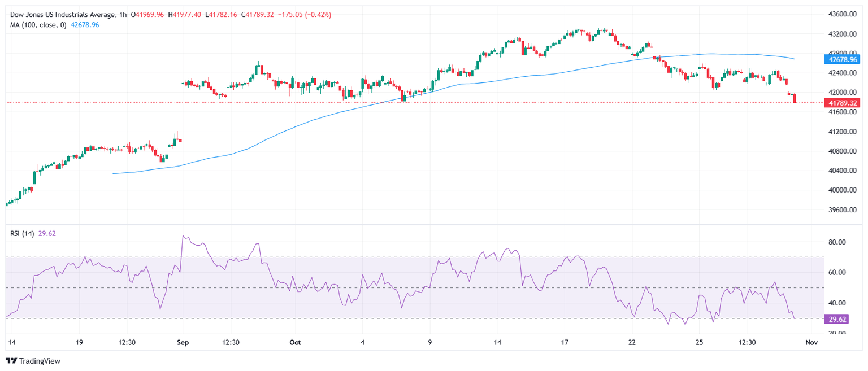Screen dimensions: 868x371
Task: Click the 43200.00 price axis label
Action: tap(844, 34)
